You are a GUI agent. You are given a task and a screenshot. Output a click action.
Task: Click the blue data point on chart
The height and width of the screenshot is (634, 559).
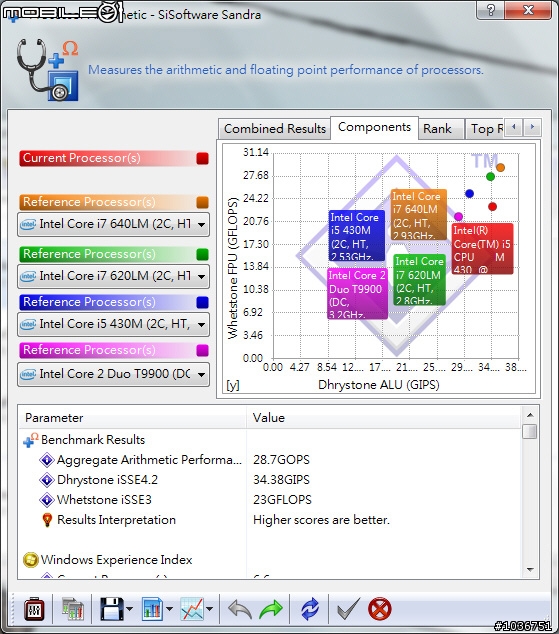469,194
